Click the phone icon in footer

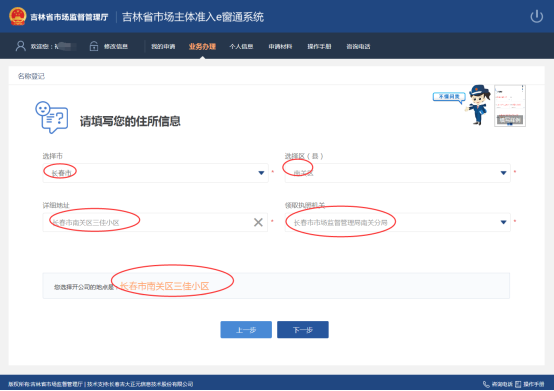486,384
